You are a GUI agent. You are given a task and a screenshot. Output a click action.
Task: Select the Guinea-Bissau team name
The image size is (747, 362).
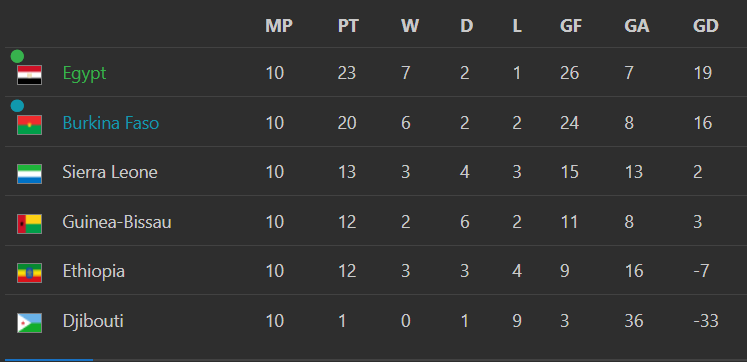coord(117,222)
